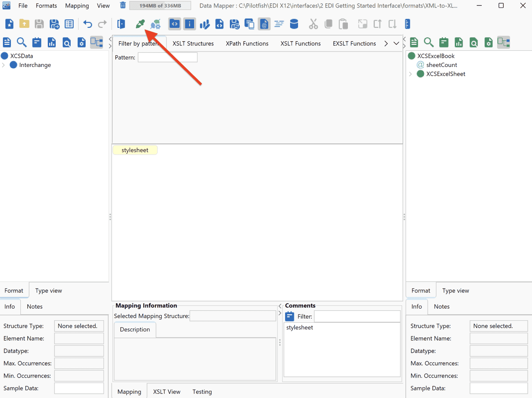Click the trash can icon beside memory bar

(123, 5)
